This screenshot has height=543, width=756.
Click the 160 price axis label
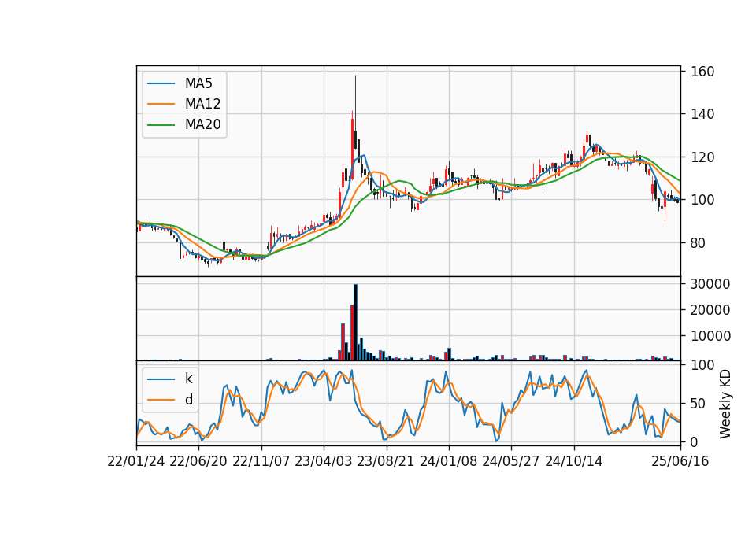702,72
